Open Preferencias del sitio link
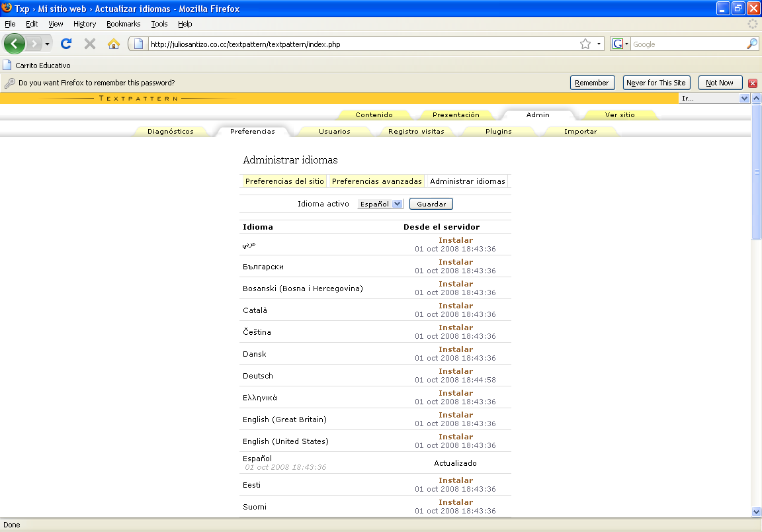The width and height of the screenshot is (762, 532). (x=284, y=181)
